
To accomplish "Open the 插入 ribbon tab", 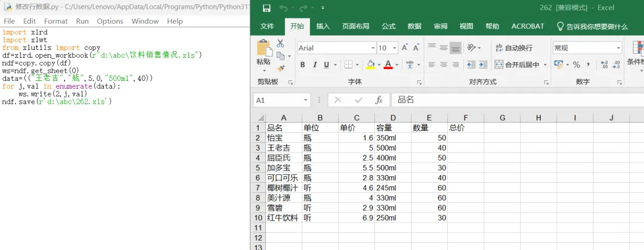I will pyautogui.click(x=323, y=26).
